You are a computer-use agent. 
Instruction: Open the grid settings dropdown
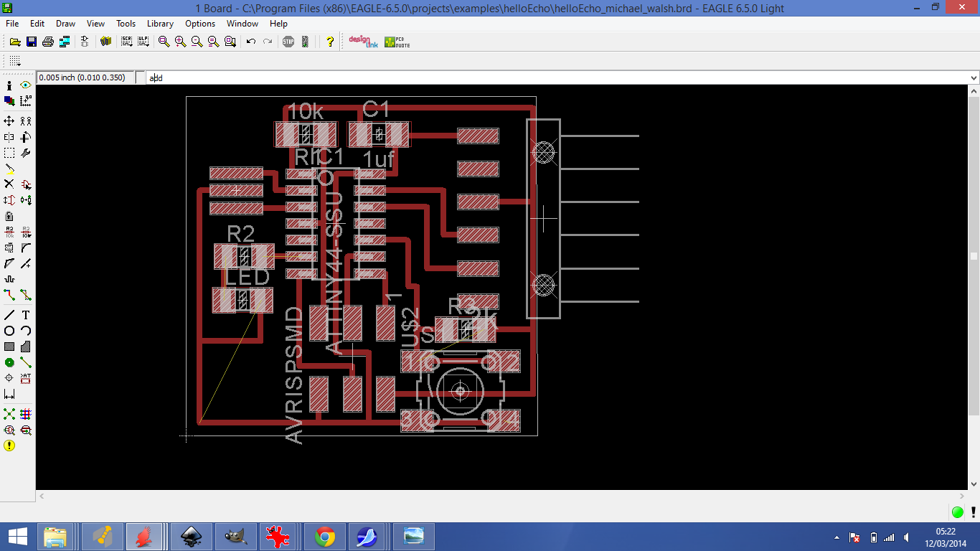point(14,61)
